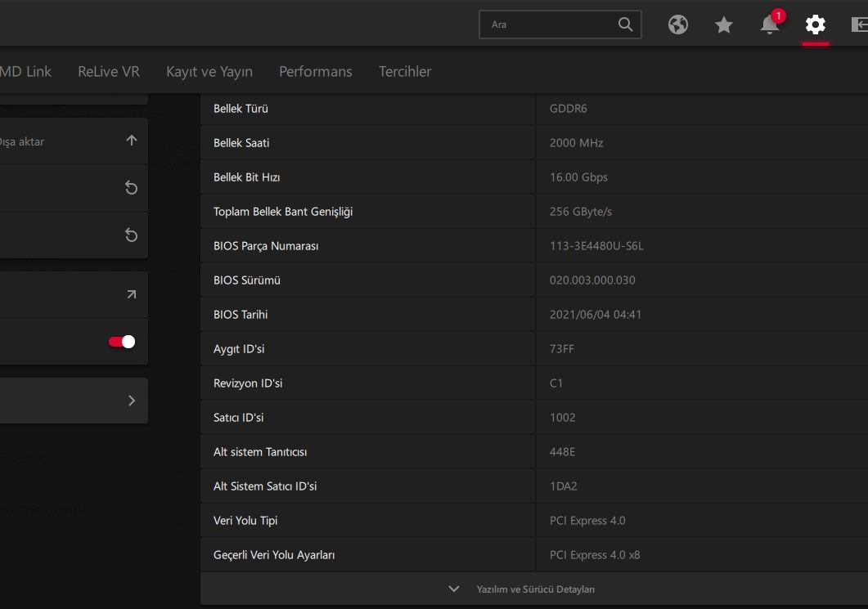Open the star favorites icon
868x609 pixels.
[x=724, y=25]
